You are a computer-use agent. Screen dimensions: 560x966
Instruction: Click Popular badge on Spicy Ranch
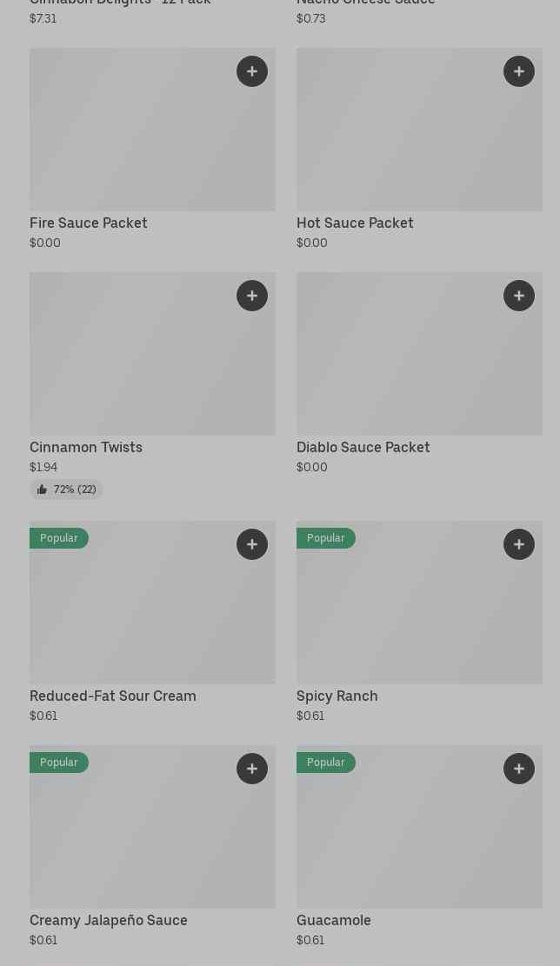point(326,538)
